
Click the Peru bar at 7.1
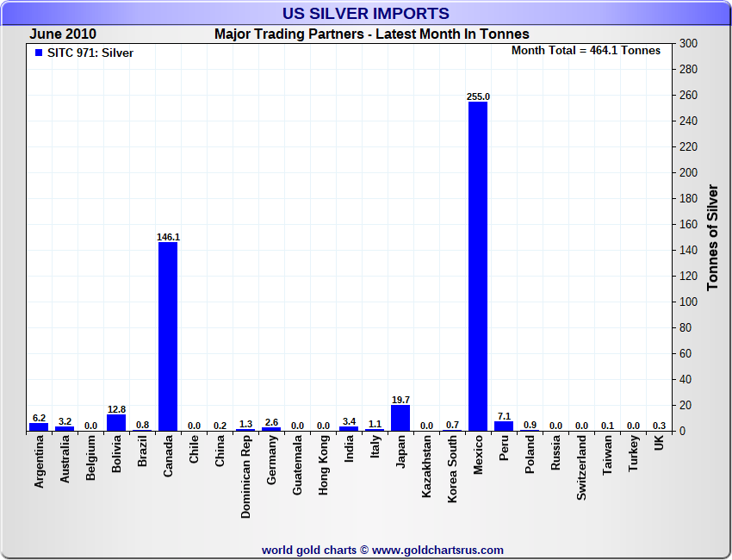click(504, 426)
